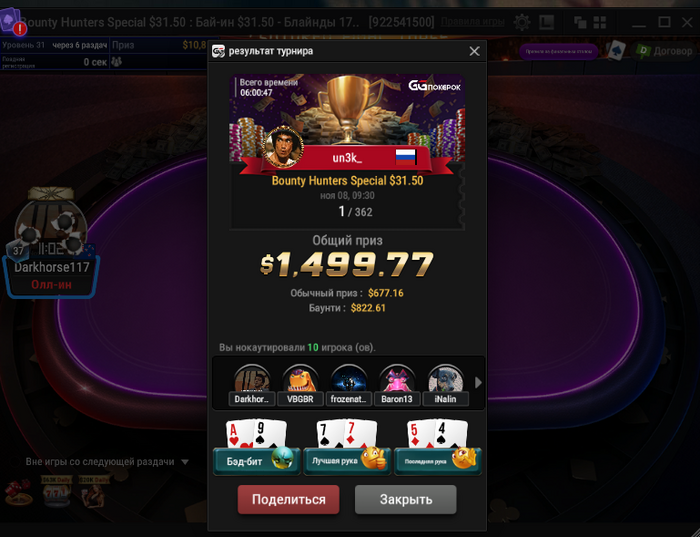Select the stacked tables view icon
This screenshot has width=700, height=537.
click(x=579, y=22)
